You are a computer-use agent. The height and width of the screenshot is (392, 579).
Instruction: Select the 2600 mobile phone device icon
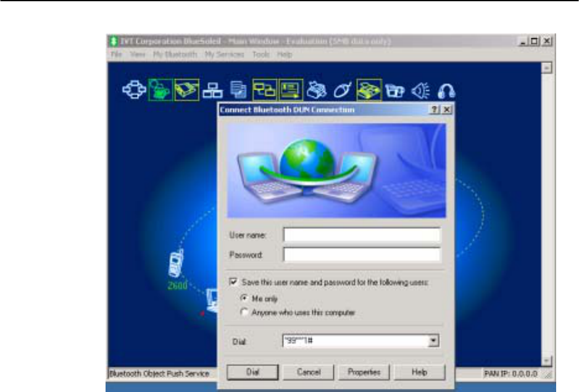pos(176,264)
